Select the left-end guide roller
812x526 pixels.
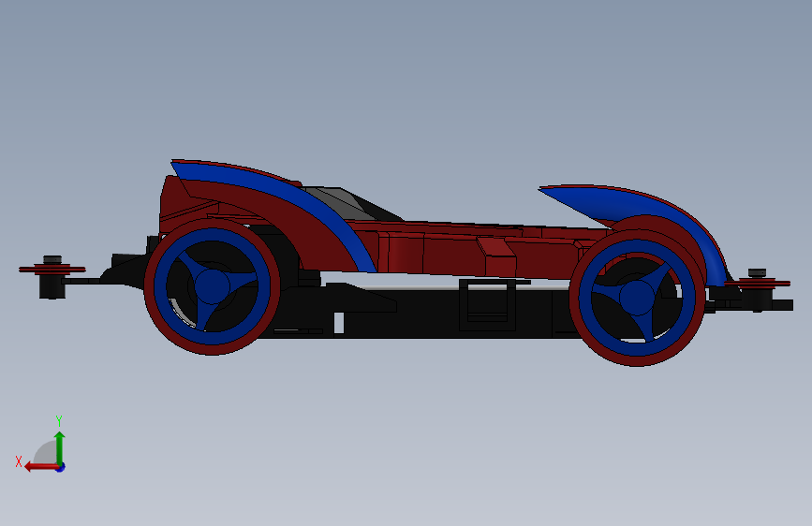click(x=52, y=276)
